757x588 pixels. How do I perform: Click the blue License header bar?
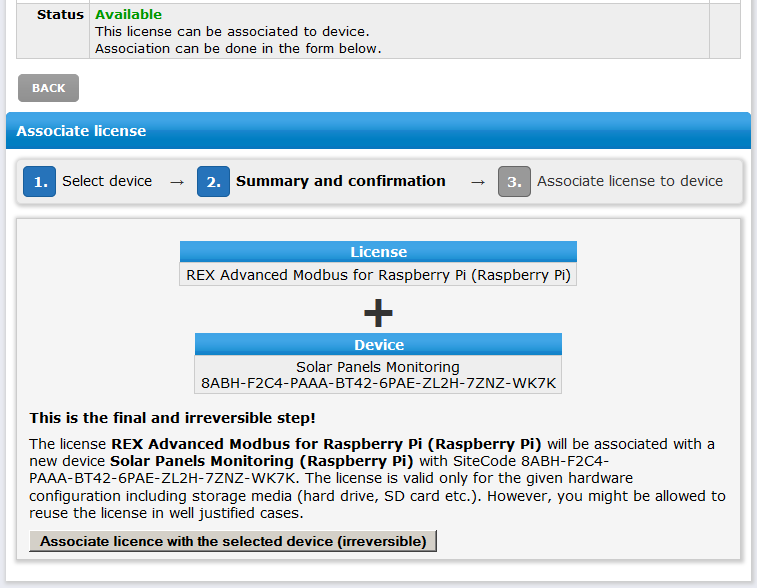coord(378,252)
